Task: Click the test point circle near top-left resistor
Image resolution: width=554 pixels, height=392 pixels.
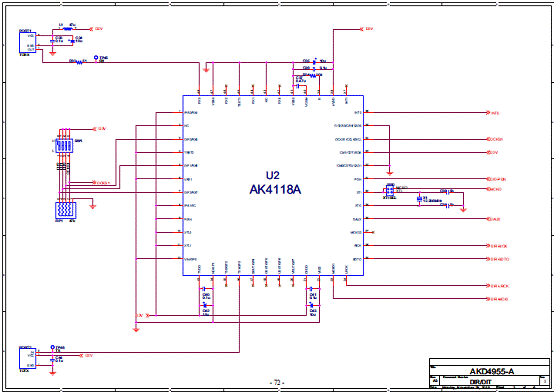Action: [x=96, y=57]
